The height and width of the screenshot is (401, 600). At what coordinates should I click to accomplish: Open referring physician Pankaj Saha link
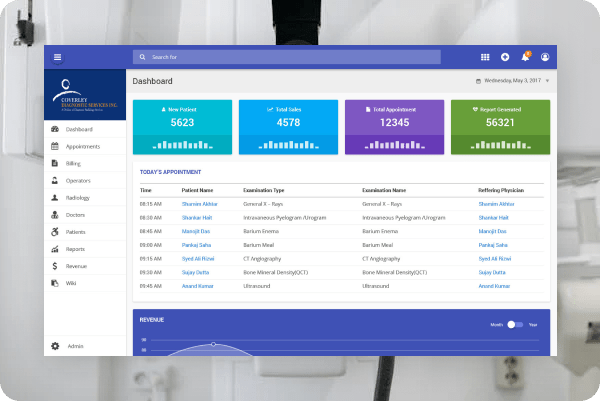tap(493, 245)
